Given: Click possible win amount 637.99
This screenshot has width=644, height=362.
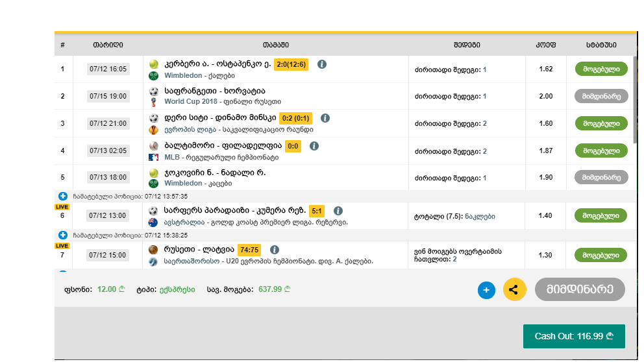Looking at the screenshot, I should point(275,289).
